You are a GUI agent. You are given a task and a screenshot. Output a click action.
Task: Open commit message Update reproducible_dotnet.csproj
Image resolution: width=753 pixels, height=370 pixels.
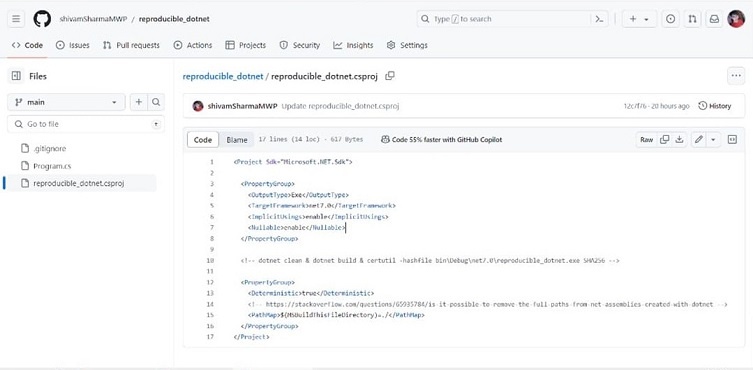click(x=340, y=106)
